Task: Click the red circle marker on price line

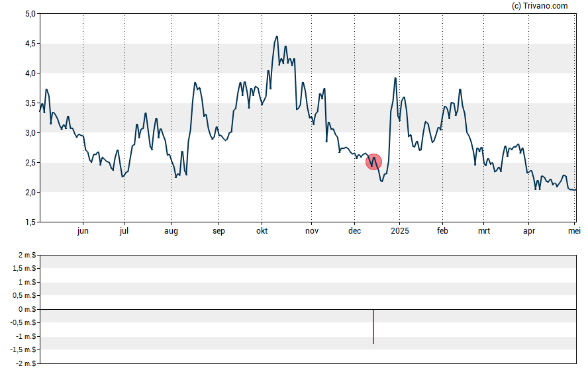Action: [373, 162]
